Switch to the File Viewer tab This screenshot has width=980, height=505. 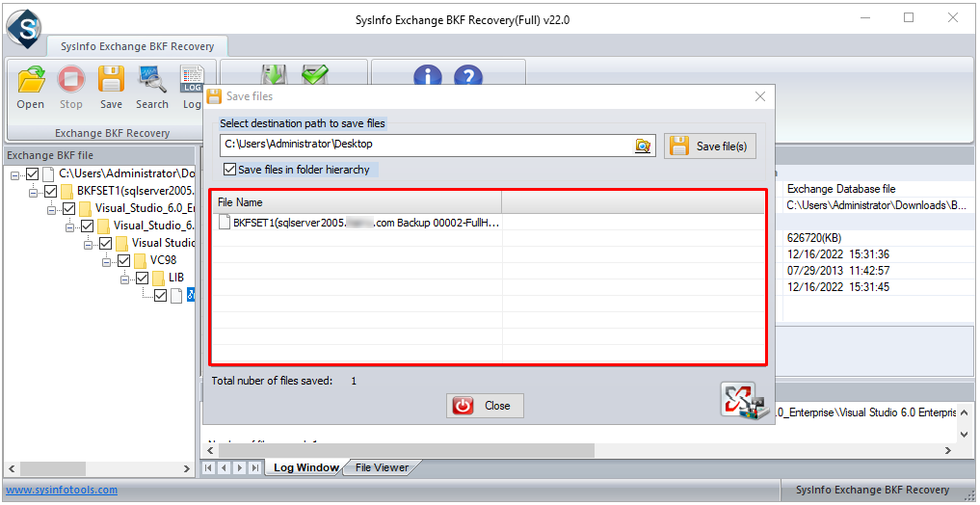pos(382,467)
